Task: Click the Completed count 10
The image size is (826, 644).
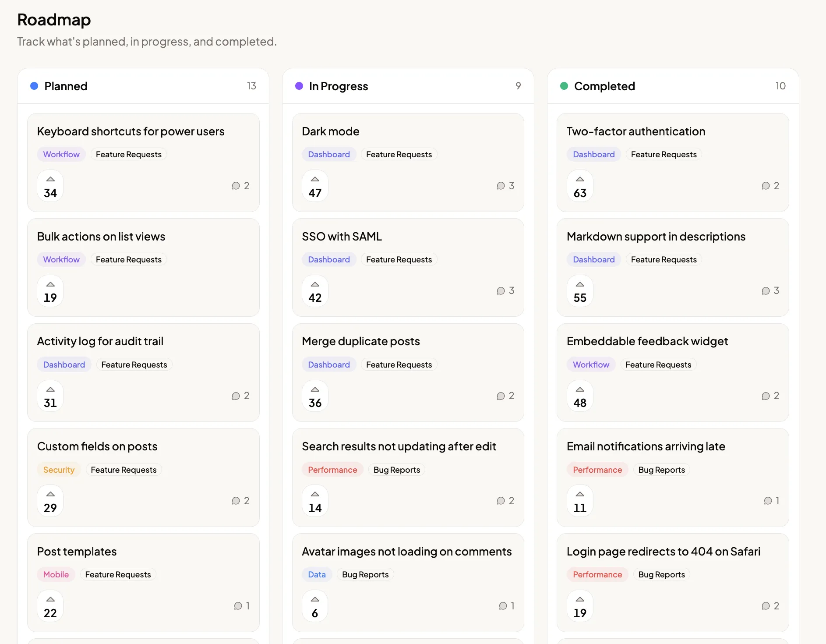Action: click(x=780, y=86)
